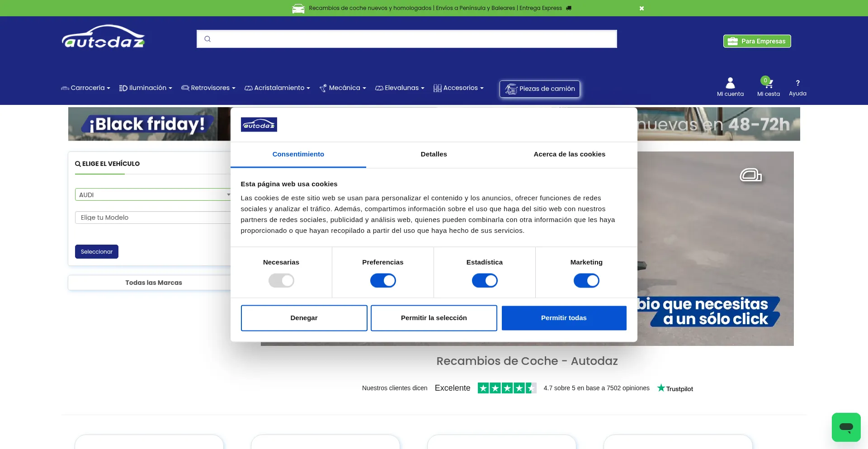The image size is (868, 449).
Task: Click the search magnifier icon
Action: point(208,39)
